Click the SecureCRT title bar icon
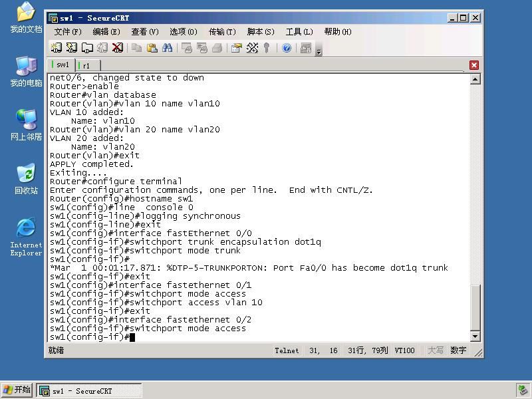Image resolution: width=532 pixels, height=399 pixels. pos(53,18)
